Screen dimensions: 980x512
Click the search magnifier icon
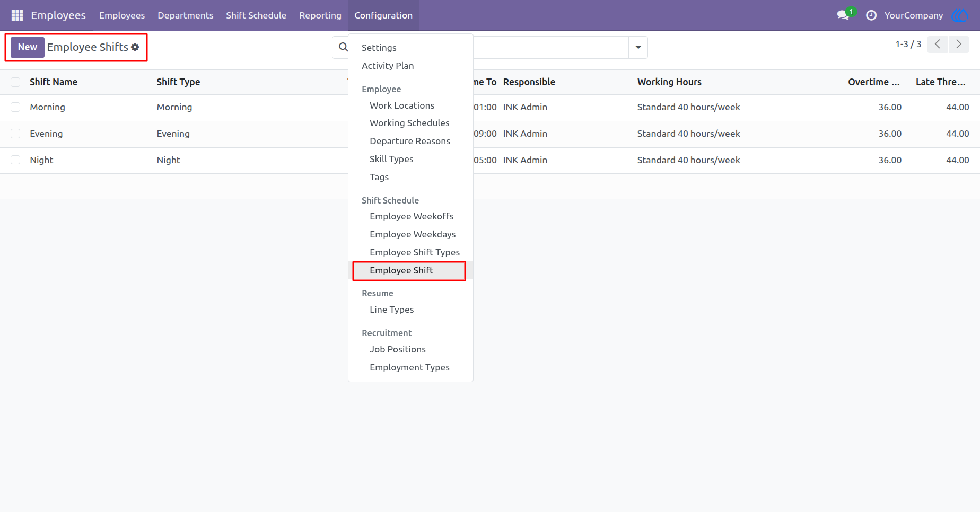(344, 47)
